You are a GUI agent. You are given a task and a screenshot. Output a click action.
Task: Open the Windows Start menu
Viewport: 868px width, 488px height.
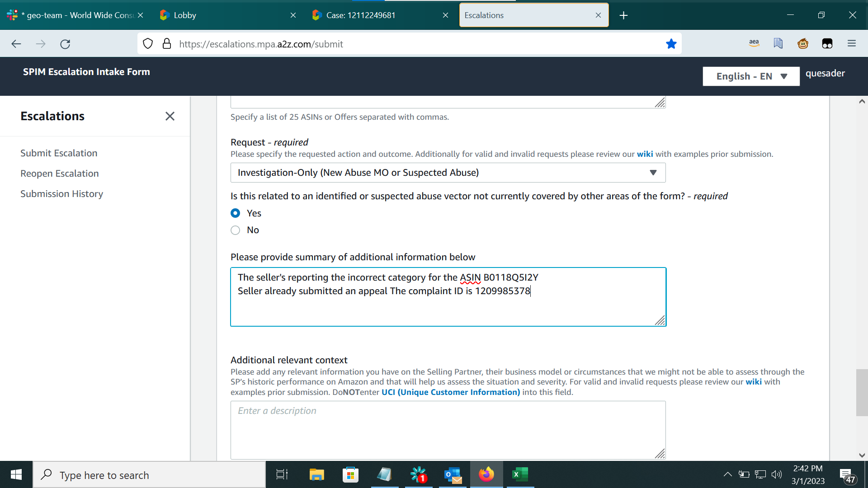pyautogui.click(x=16, y=474)
